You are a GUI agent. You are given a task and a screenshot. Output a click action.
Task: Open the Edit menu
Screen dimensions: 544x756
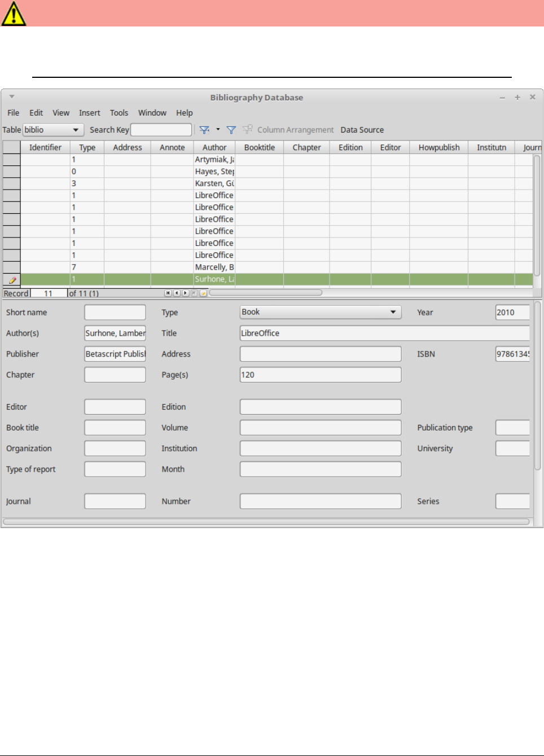pyautogui.click(x=36, y=113)
